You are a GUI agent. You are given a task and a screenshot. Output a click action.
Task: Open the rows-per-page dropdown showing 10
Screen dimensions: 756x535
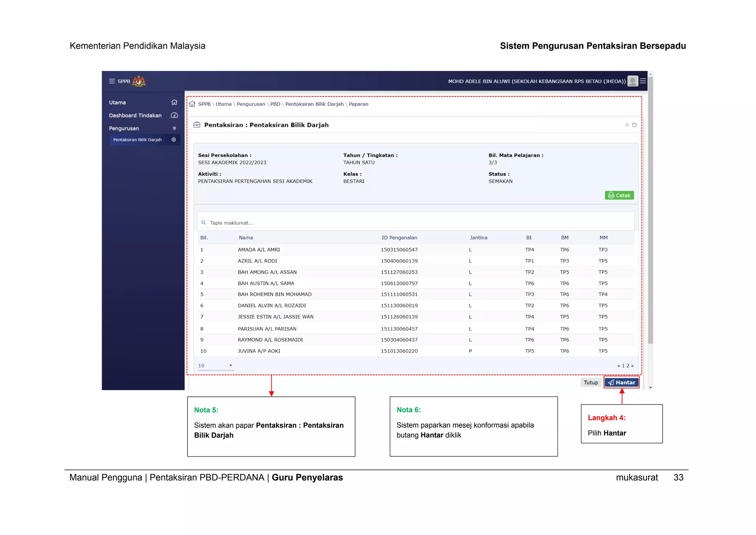coord(216,366)
